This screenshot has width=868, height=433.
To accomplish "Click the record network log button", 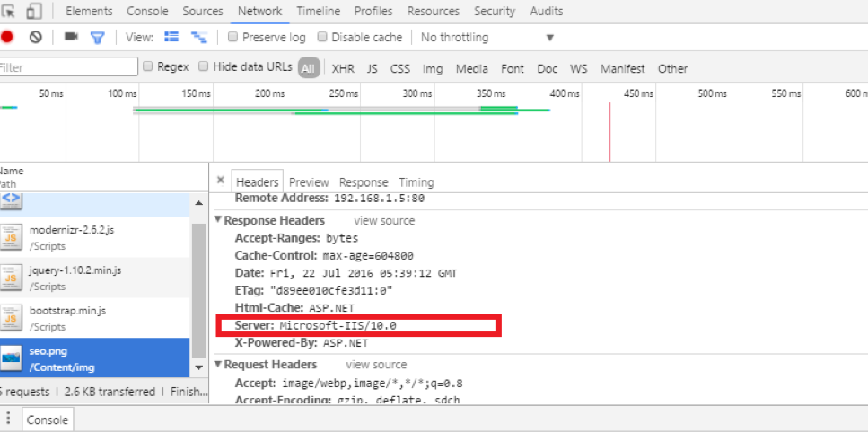I will (7, 38).
